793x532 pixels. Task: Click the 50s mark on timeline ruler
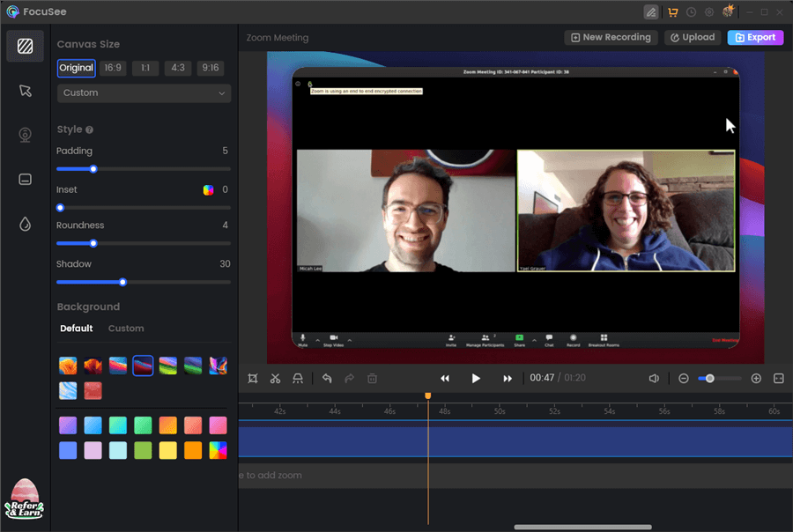500,411
